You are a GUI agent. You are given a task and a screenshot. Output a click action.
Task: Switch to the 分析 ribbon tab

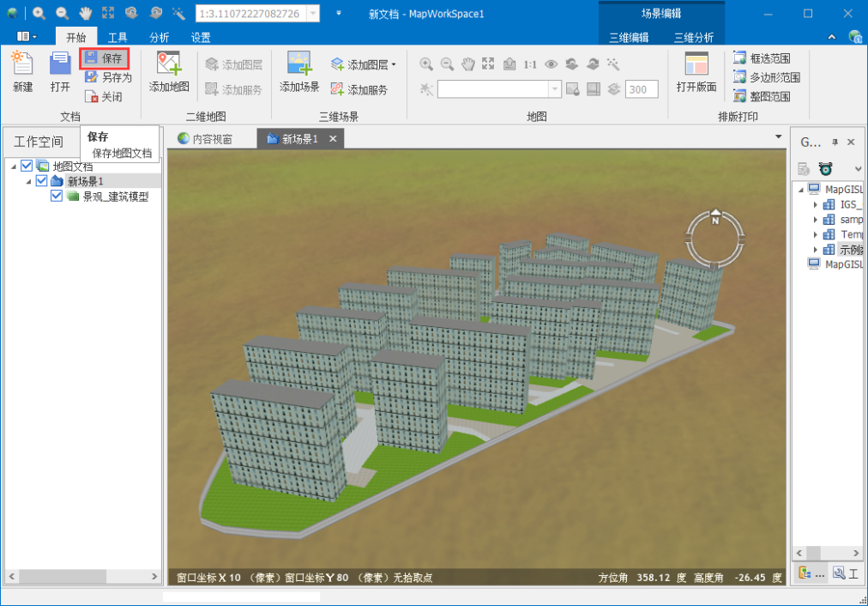coord(159,37)
